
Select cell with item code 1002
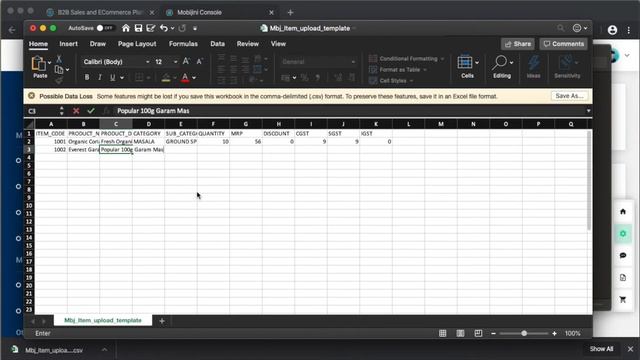coord(51,150)
